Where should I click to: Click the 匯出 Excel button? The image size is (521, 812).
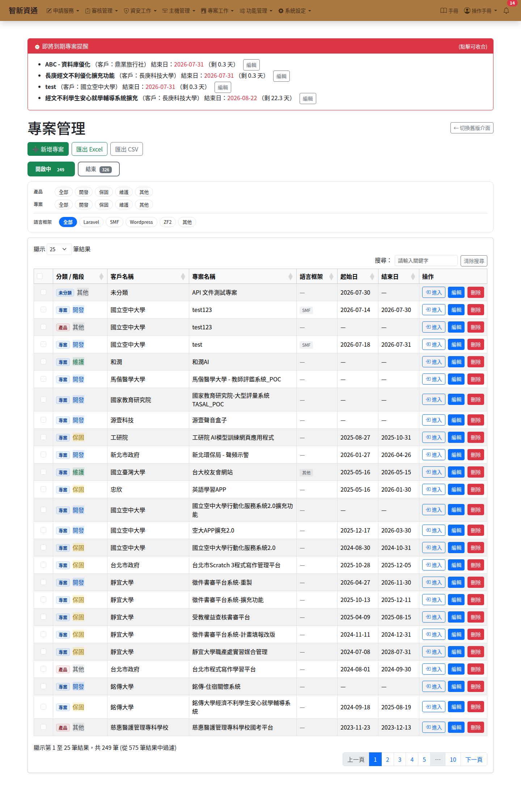coord(89,149)
